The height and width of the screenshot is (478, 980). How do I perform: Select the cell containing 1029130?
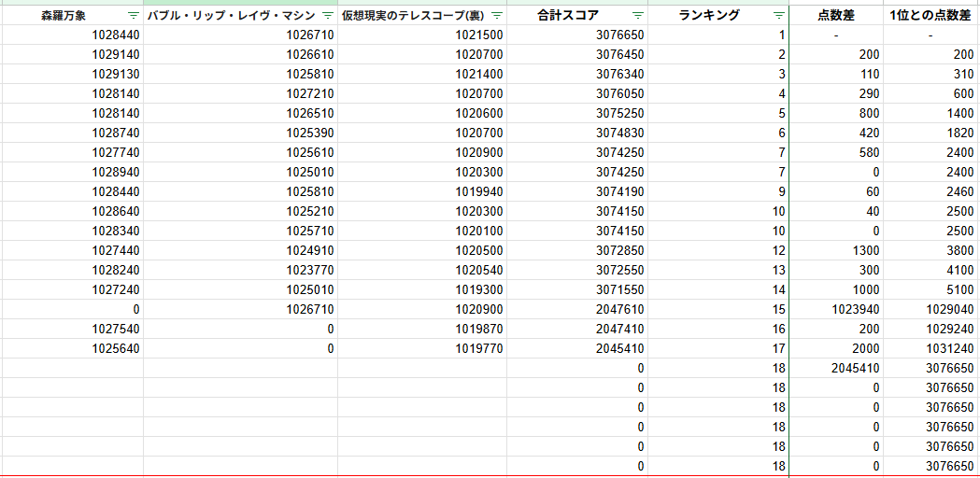pos(72,75)
